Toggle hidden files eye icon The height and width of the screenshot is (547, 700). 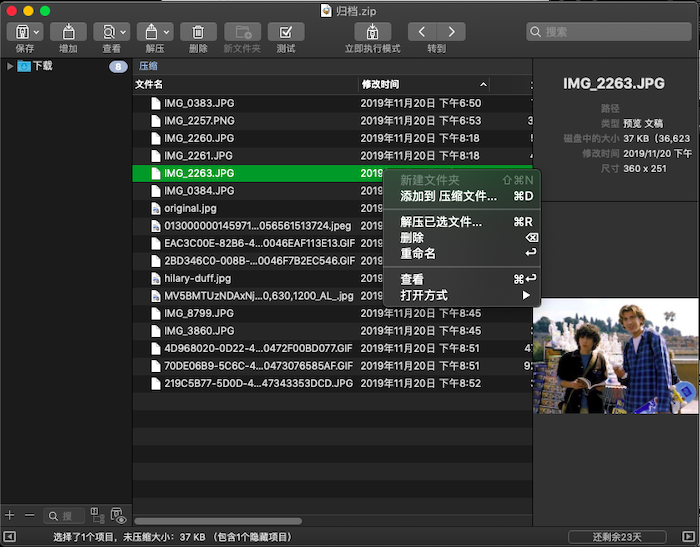pos(119,516)
